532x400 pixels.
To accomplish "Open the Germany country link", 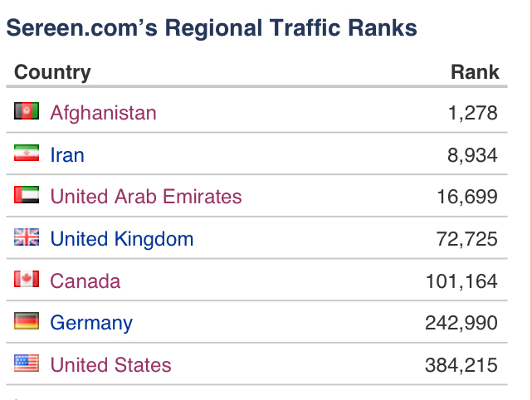I will coord(91,323).
